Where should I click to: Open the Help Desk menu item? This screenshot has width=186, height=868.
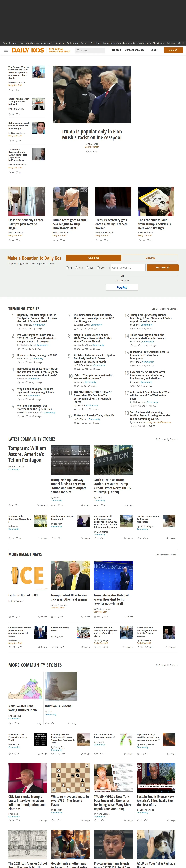click(116, 50)
